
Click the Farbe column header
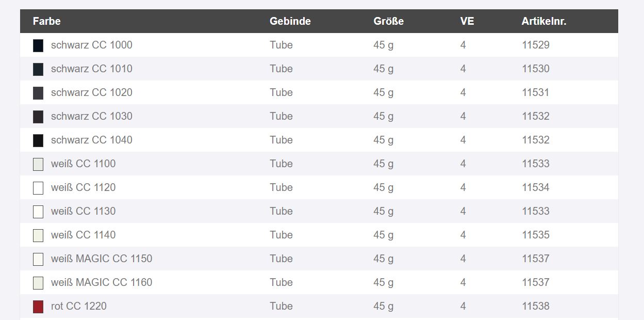click(46, 21)
